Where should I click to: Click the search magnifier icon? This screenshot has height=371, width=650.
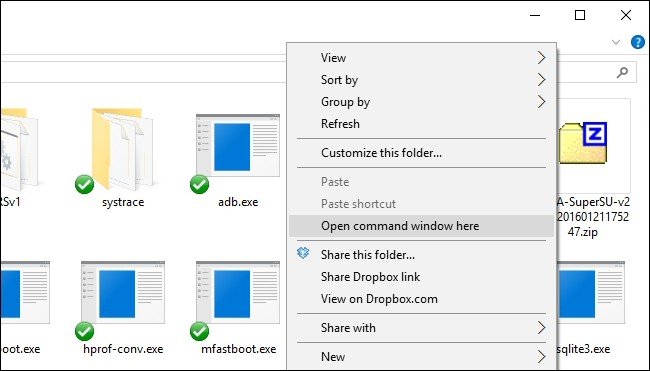point(622,73)
